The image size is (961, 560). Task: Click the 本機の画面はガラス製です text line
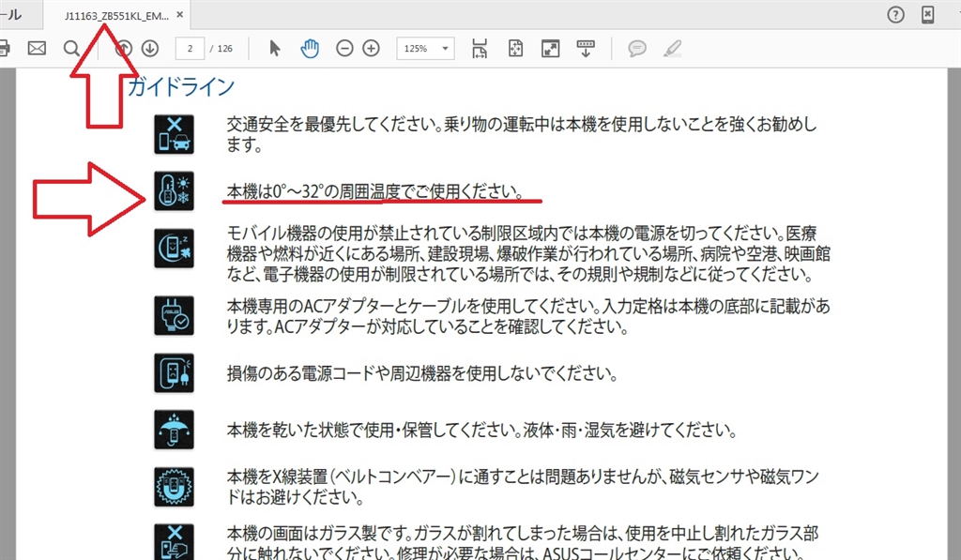pos(523,543)
